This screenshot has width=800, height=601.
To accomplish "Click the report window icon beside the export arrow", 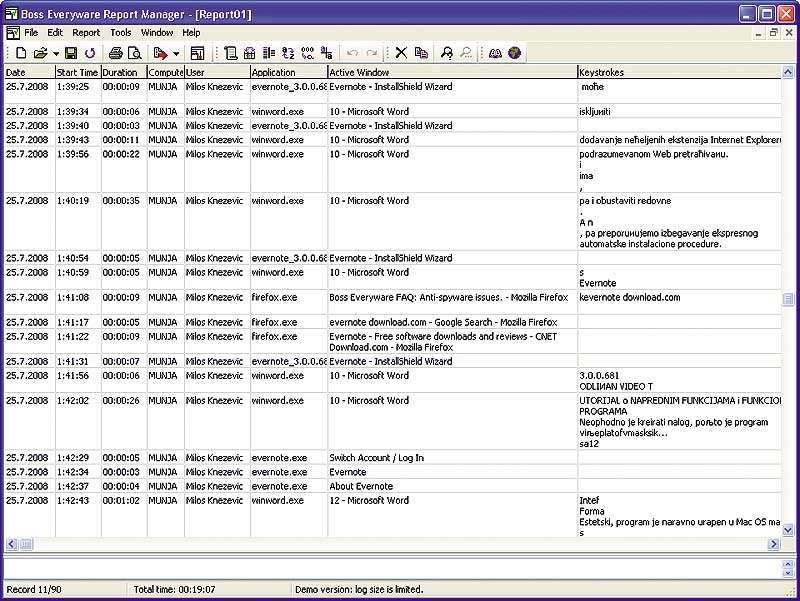I will click(x=197, y=53).
